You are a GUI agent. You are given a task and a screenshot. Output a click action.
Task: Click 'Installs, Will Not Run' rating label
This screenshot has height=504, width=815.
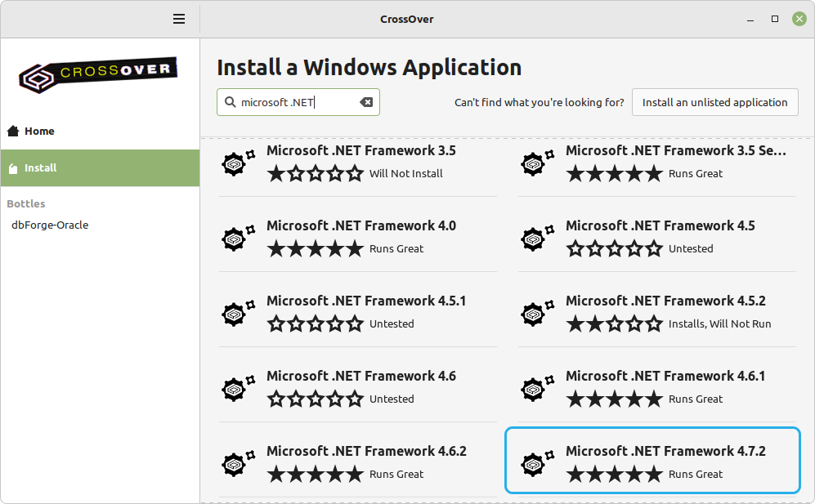[x=720, y=324]
